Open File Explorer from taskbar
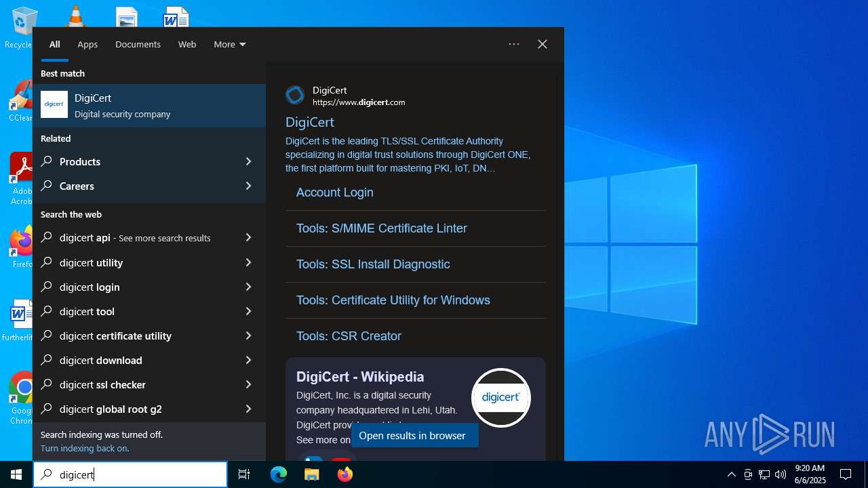The width and height of the screenshot is (868, 488). coord(312,474)
